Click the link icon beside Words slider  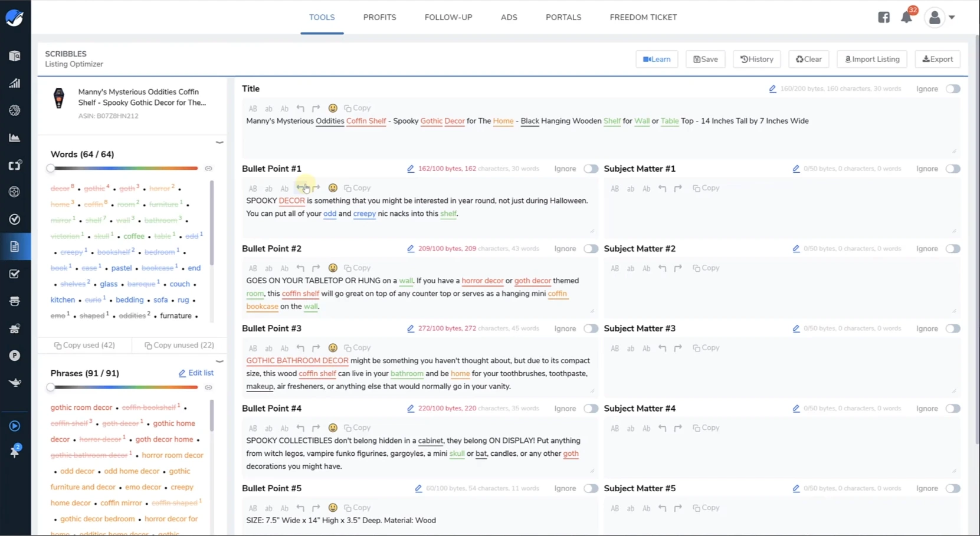208,169
